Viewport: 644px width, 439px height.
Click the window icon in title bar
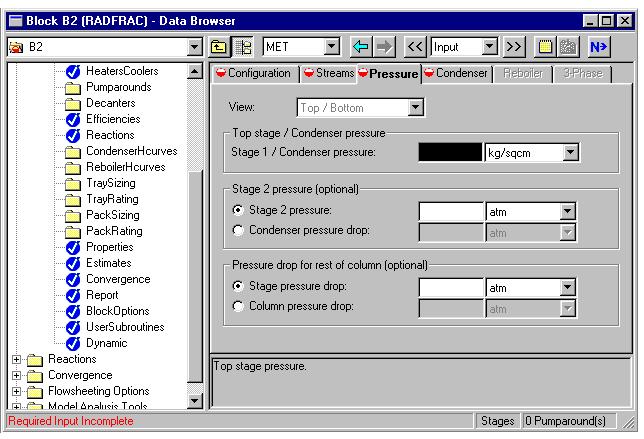pos(16,21)
